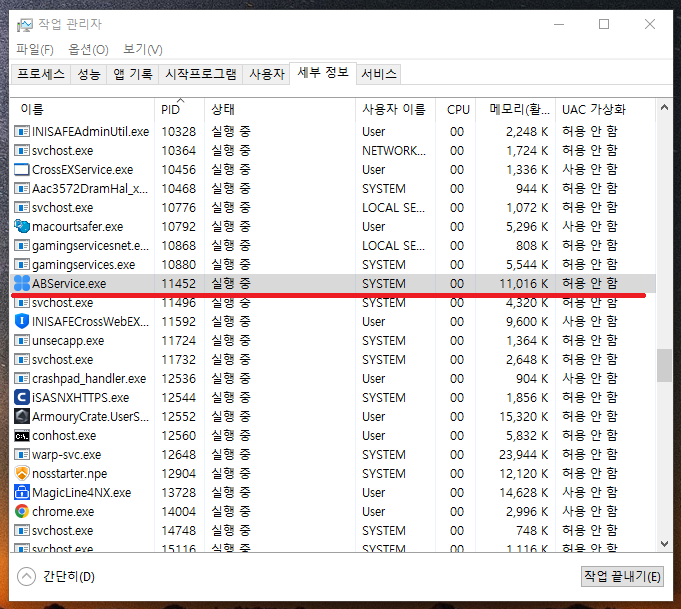The width and height of the screenshot is (681, 609).
Task: Sort by the UAC 가상화 column header
Action: [x=605, y=109]
